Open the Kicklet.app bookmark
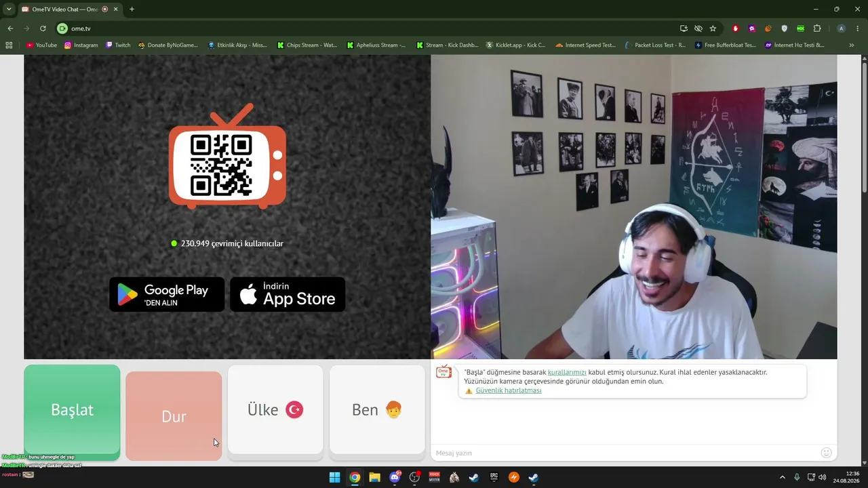Image resolution: width=868 pixels, height=488 pixels. click(516, 45)
